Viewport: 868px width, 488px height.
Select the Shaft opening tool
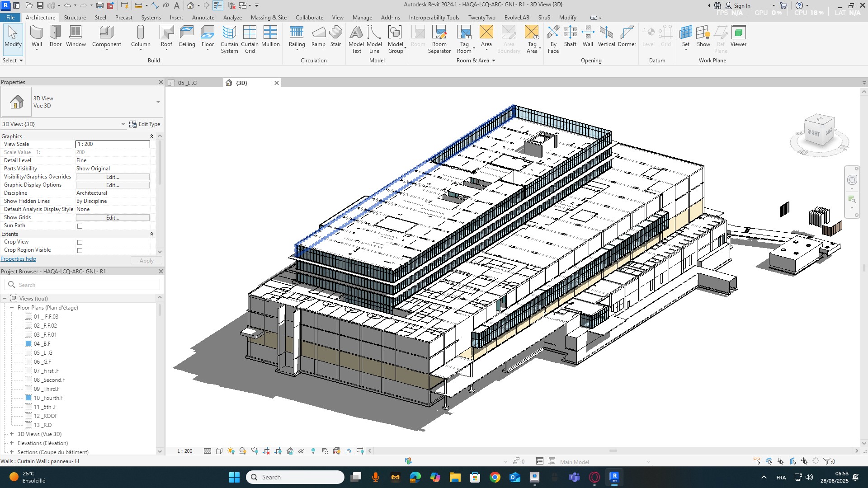(570, 36)
